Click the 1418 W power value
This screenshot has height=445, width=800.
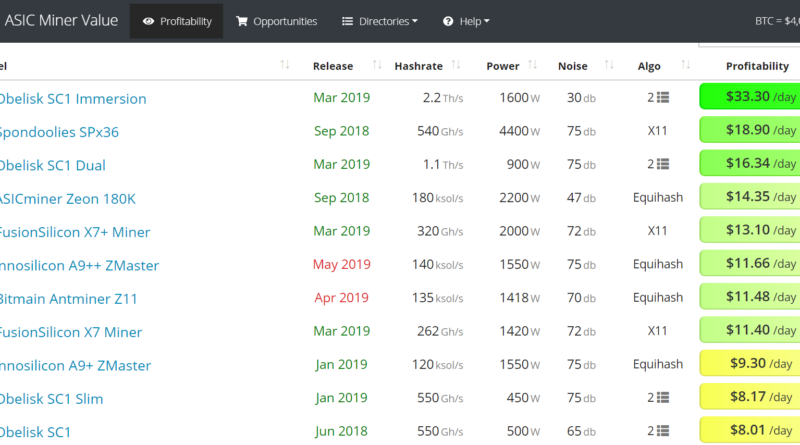pos(519,298)
